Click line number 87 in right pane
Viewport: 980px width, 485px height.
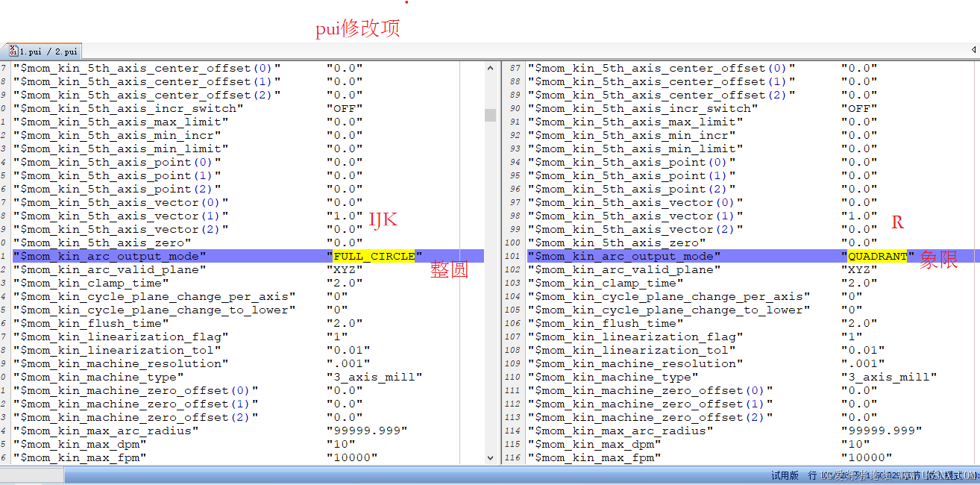(515, 68)
